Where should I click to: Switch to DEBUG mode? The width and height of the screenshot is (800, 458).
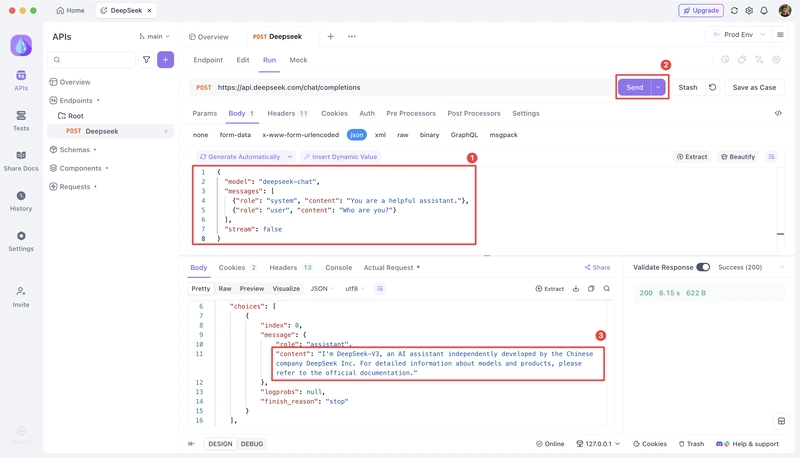coord(252,444)
